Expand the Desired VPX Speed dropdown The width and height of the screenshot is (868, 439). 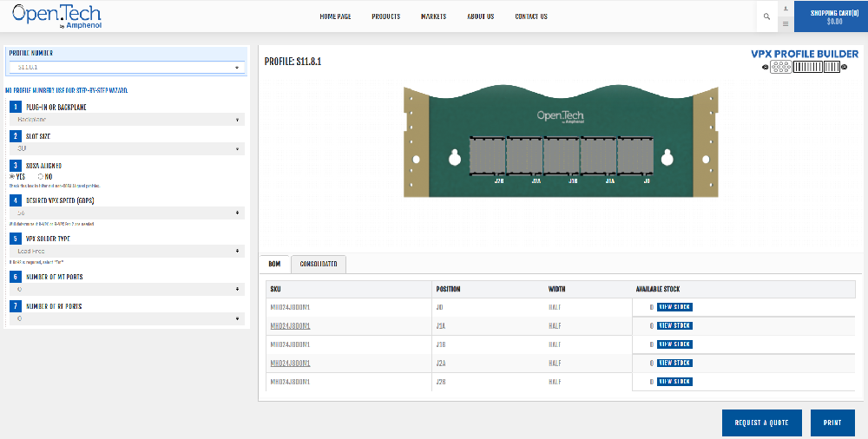[127, 212]
